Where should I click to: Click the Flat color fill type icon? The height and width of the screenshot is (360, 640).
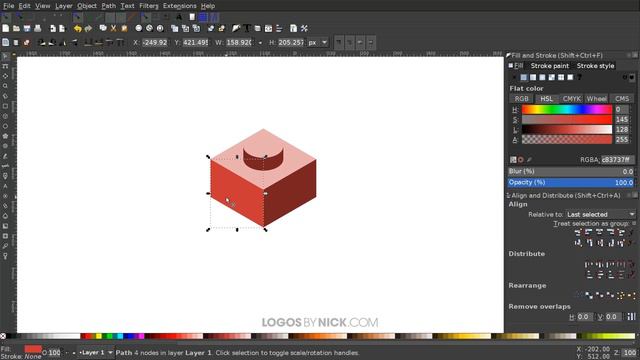click(524, 77)
